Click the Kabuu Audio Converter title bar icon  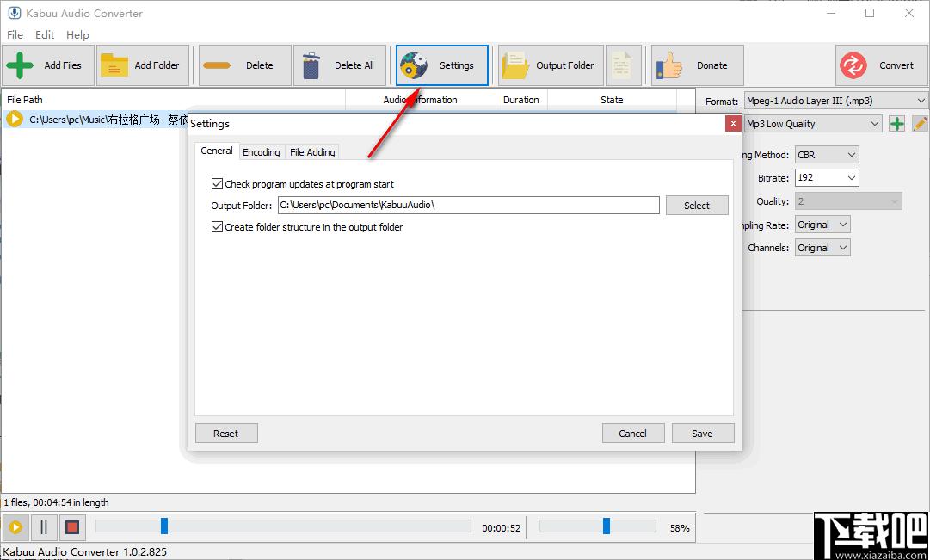[x=14, y=12]
